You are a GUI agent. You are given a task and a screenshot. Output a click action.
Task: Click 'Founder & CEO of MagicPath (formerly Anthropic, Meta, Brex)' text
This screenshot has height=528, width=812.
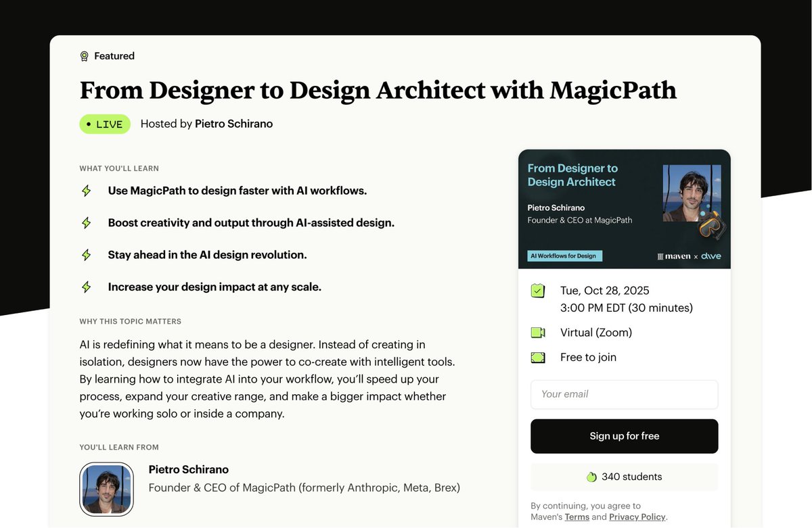[304, 487]
